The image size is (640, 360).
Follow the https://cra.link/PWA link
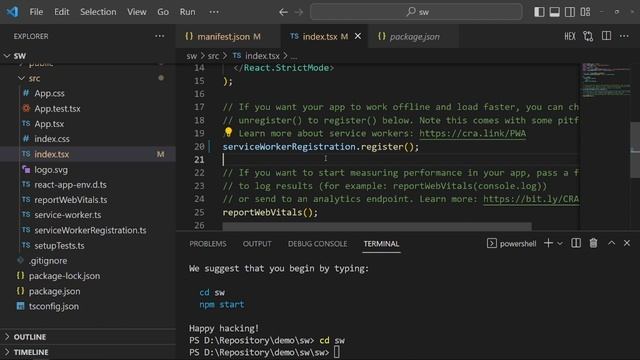(x=473, y=133)
